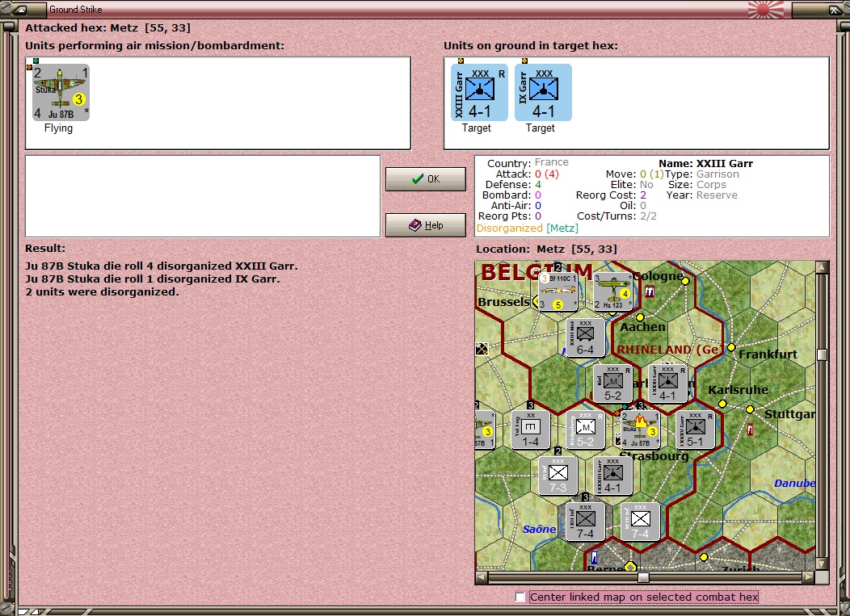Click the Bf 110C aircraft counter on map
The height and width of the screenshot is (616, 850).
558,291
